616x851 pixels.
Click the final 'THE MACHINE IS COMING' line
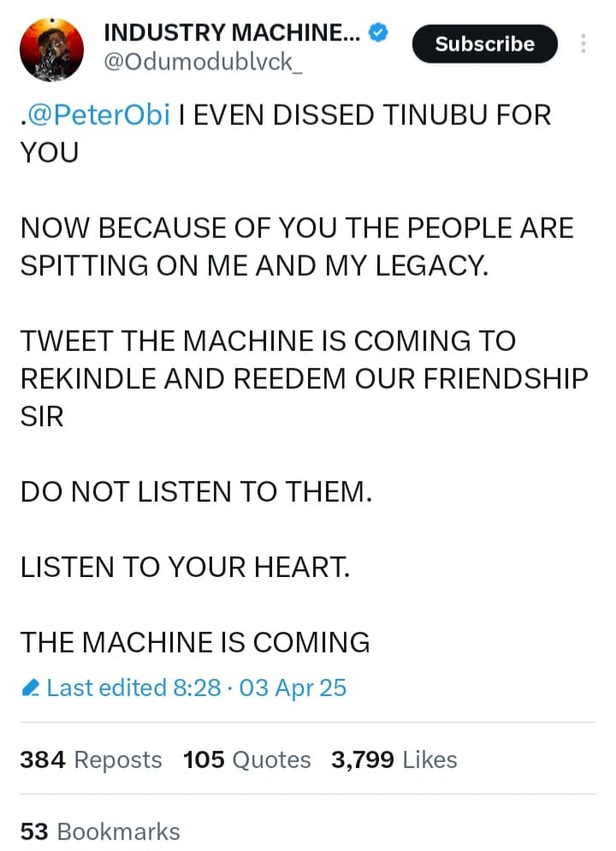point(194,642)
